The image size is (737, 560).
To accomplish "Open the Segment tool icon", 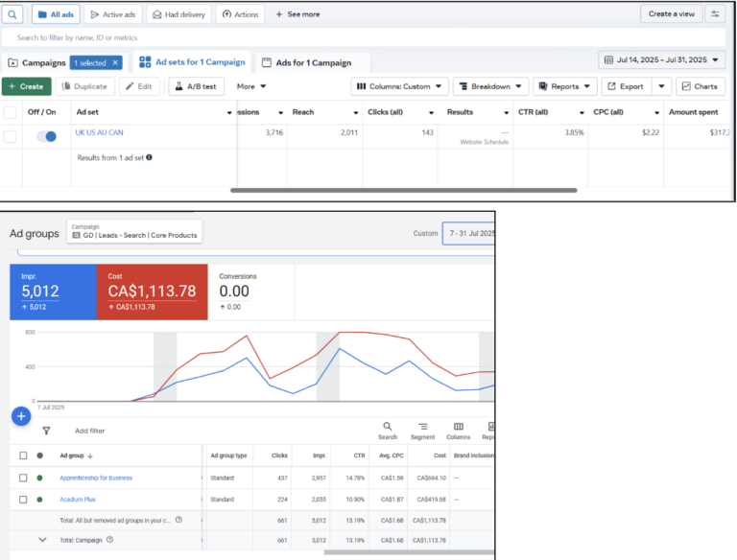I will [422, 431].
